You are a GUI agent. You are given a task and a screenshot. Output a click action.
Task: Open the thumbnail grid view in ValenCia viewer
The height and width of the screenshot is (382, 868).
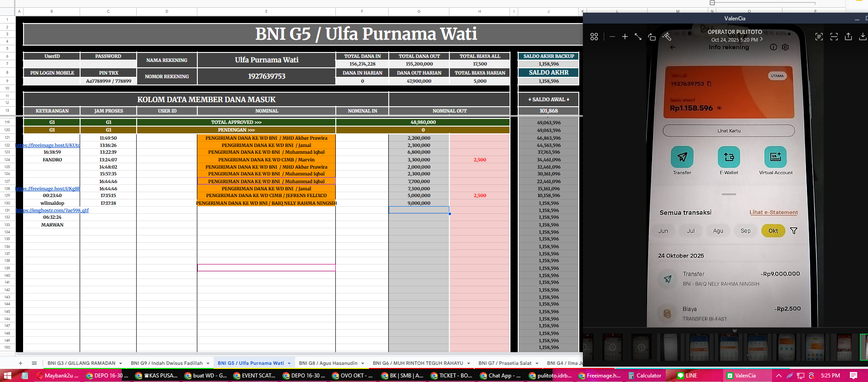(594, 37)
